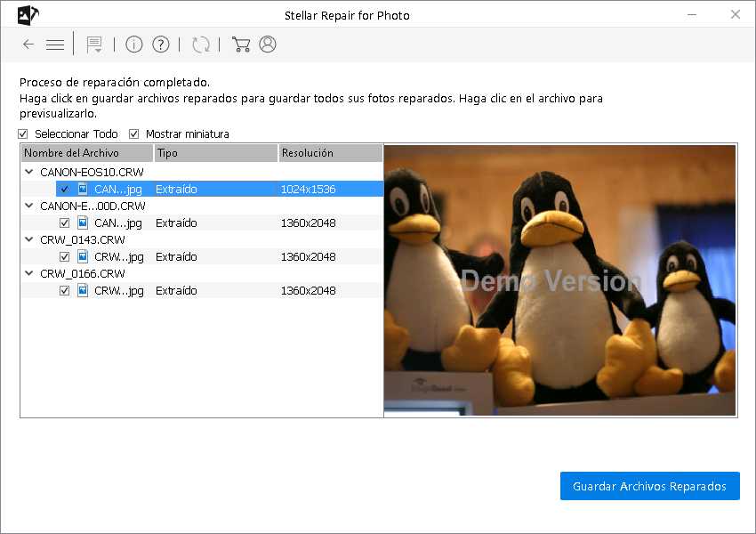Click the 1024x1536 resolution cell
Screen dimensions: 756x534
308,189
